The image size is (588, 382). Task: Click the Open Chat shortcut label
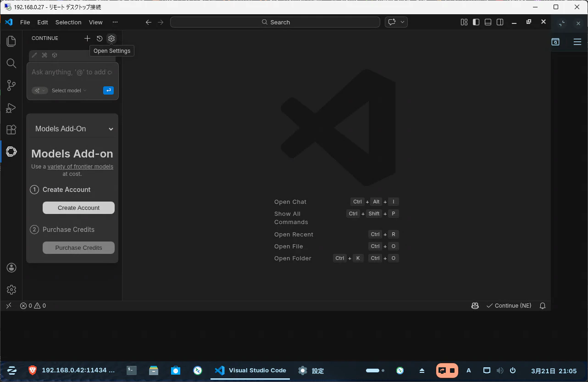tap(290, 202)
